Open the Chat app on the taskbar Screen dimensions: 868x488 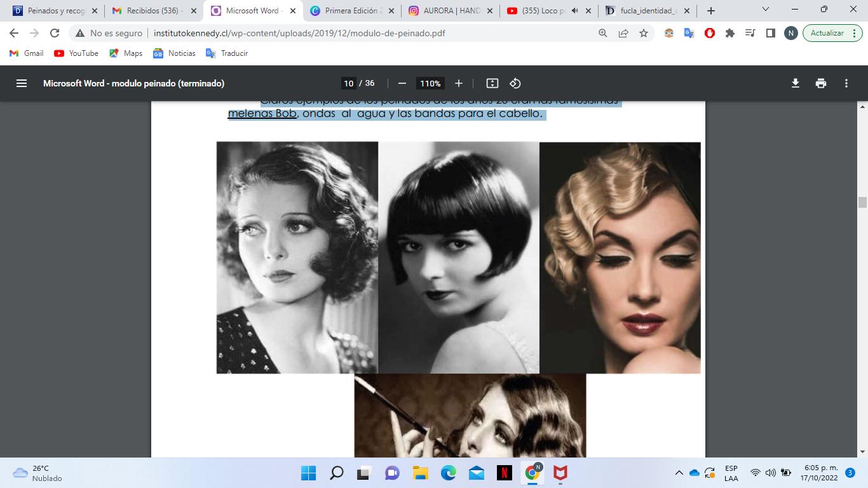pyautogui.click(x=392, y=473)
